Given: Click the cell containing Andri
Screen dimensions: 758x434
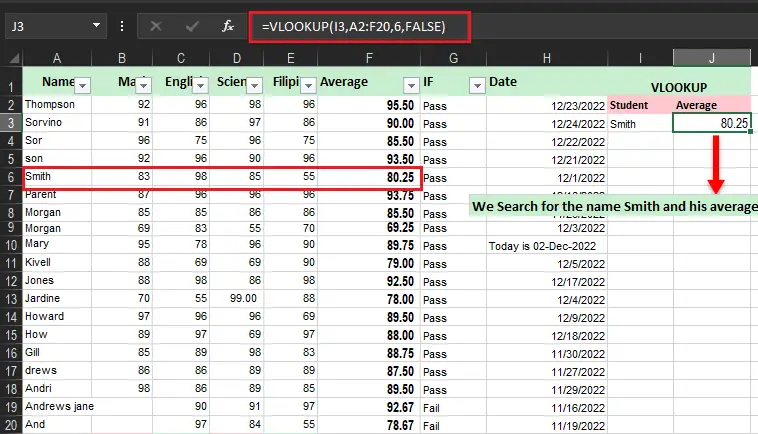Looking at the screenshot, I should tap(57, 389).
